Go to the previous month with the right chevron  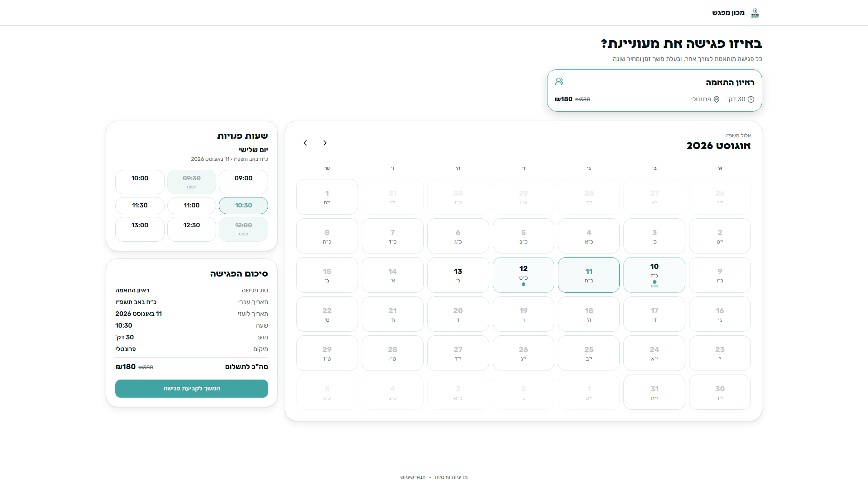pos(325,143)
